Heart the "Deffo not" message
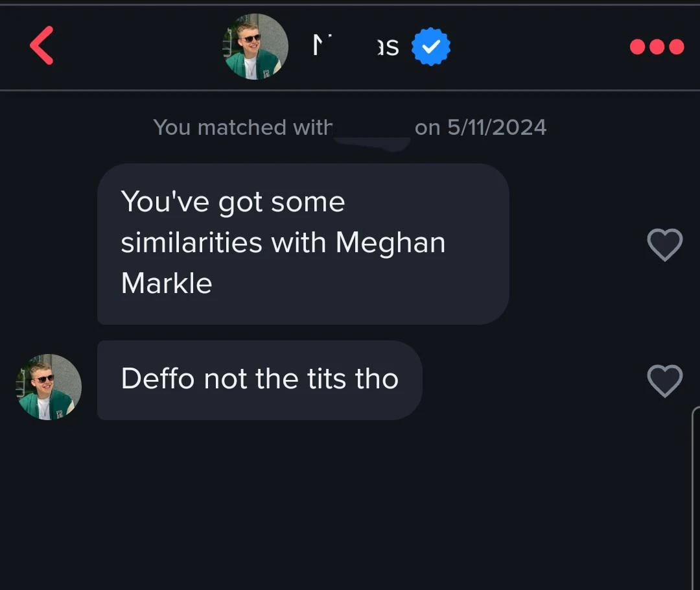 coord(665,381)
